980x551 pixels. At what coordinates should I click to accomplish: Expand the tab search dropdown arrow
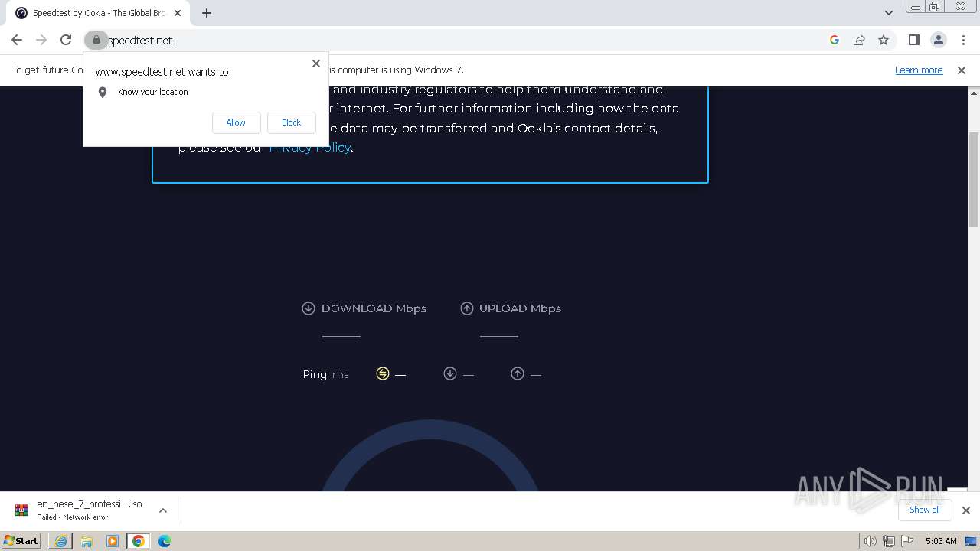coord(888,12)
